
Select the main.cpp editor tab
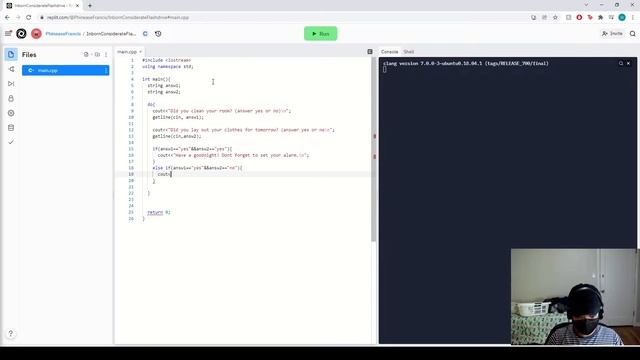[127, 52]
